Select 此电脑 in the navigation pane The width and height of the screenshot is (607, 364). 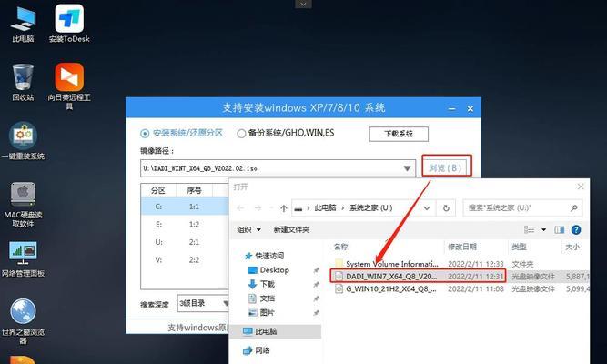(276, 331)
